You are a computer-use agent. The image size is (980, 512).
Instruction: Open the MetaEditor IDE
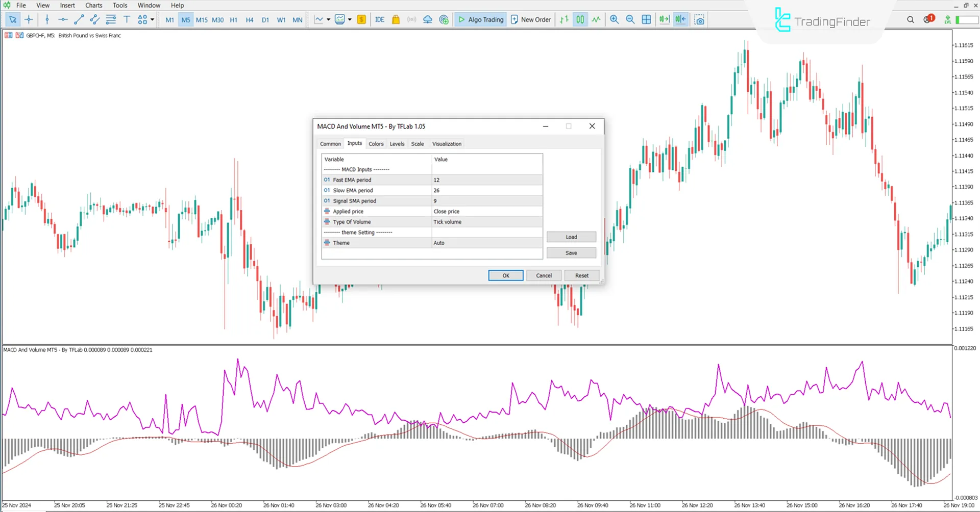(379, 19)
